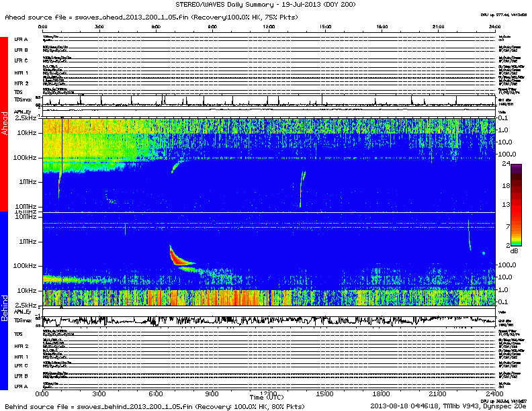
Task: Click the 100kHz label on Ahead spectrogram
Action: click(28, 157)
